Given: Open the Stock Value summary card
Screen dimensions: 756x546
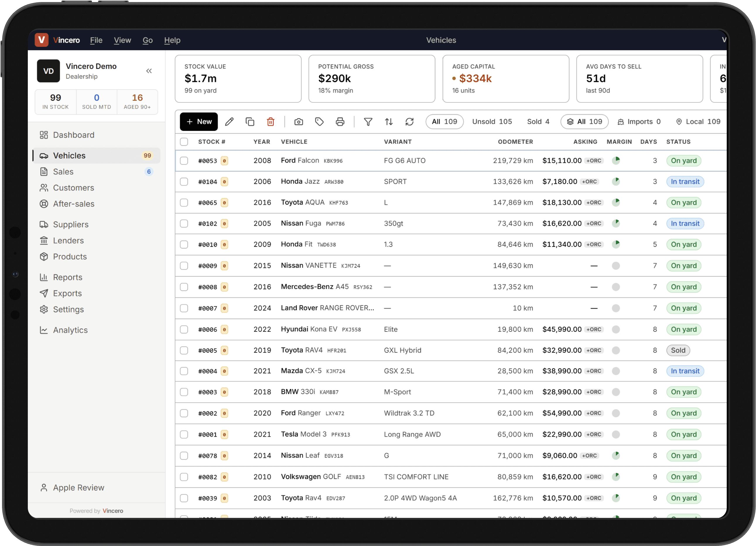Looking at the screenshot, I should pos(238,79).
